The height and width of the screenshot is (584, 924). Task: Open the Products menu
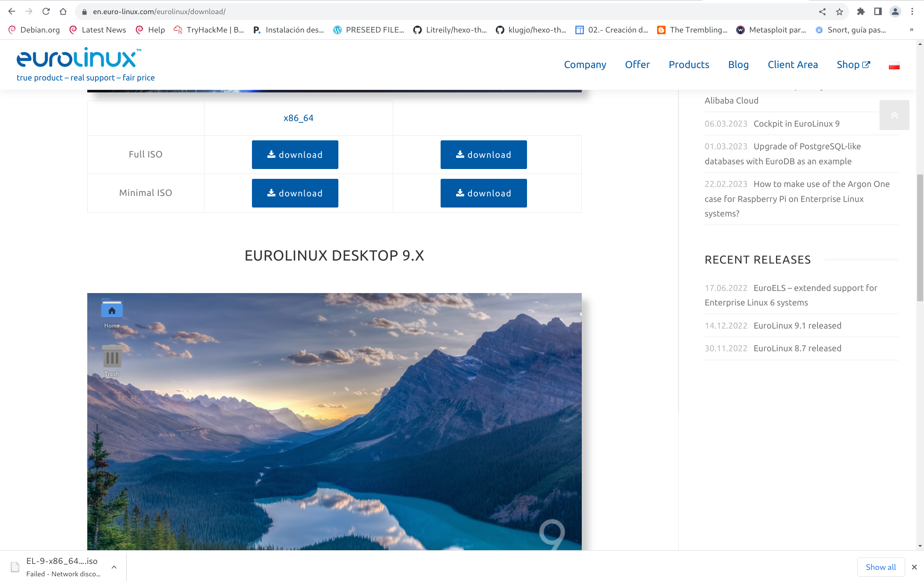click(689, 65)
